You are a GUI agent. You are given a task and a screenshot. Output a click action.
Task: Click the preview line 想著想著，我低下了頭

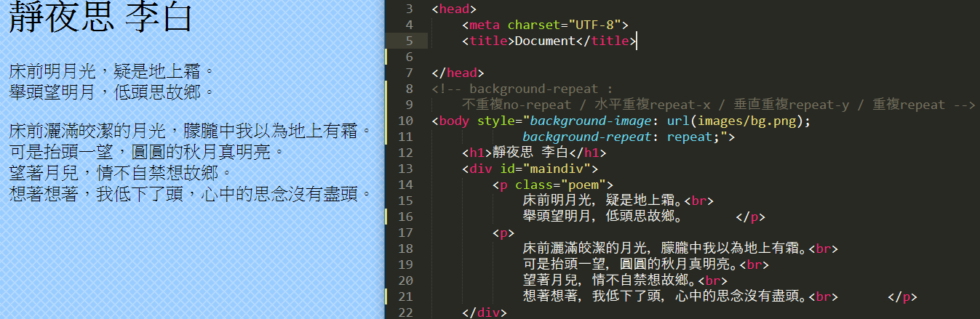[194, 194]
